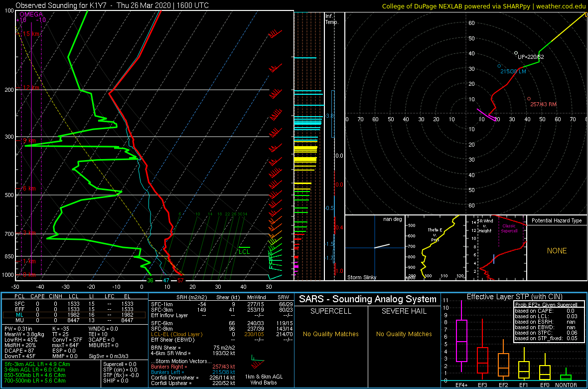Click the 'Inf. Temp.' column header

(332, 19)
